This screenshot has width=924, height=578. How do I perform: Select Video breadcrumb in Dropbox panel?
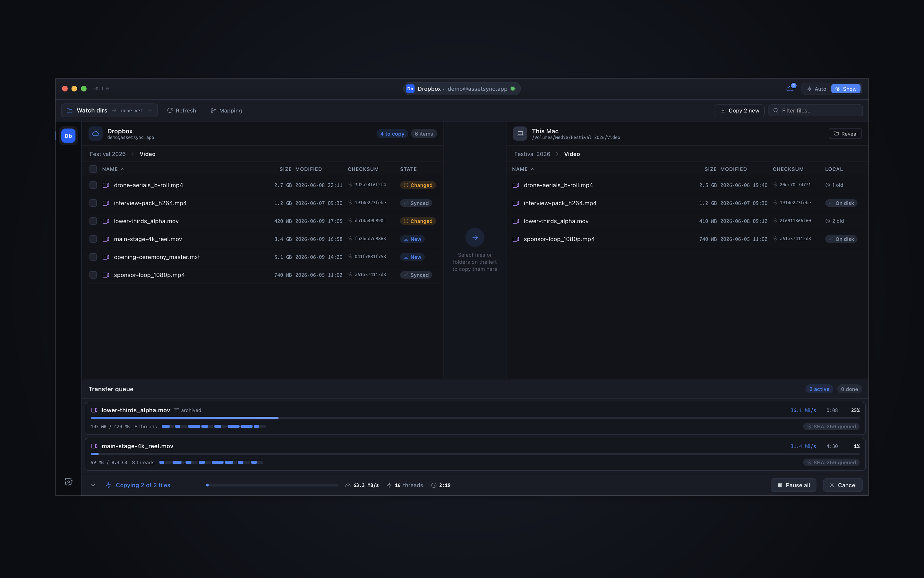147,154
